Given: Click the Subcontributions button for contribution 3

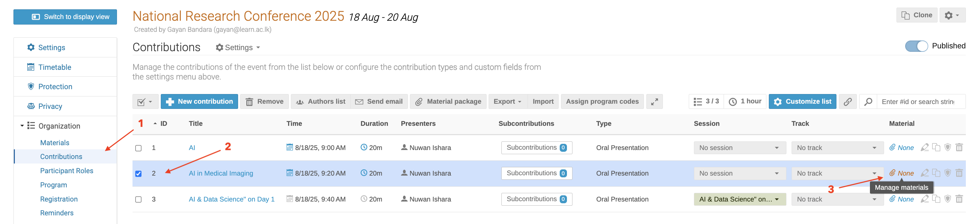Looking at the screenshot, I should point(537,199).
